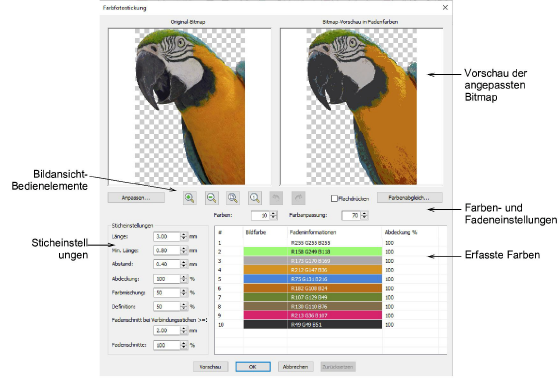Click the zoom in magnifier icon
This screenshot has height=389, width=560.
pos(190,198)
